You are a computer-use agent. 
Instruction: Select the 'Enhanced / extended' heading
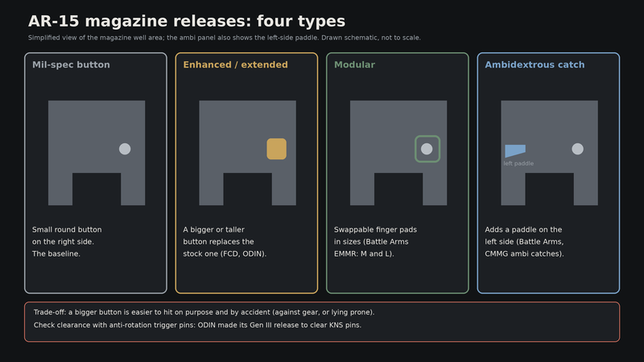click(235, 65)
